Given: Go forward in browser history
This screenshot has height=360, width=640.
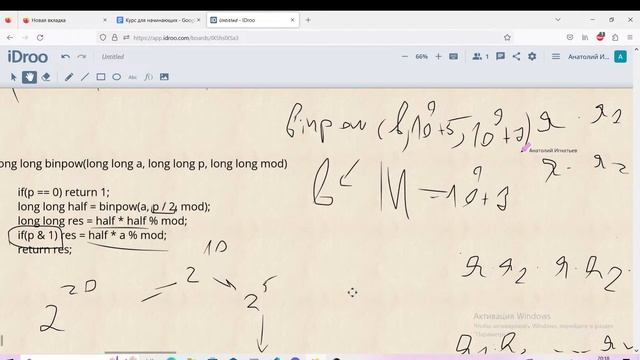Looking at the screenshot, I should (25, 38).
